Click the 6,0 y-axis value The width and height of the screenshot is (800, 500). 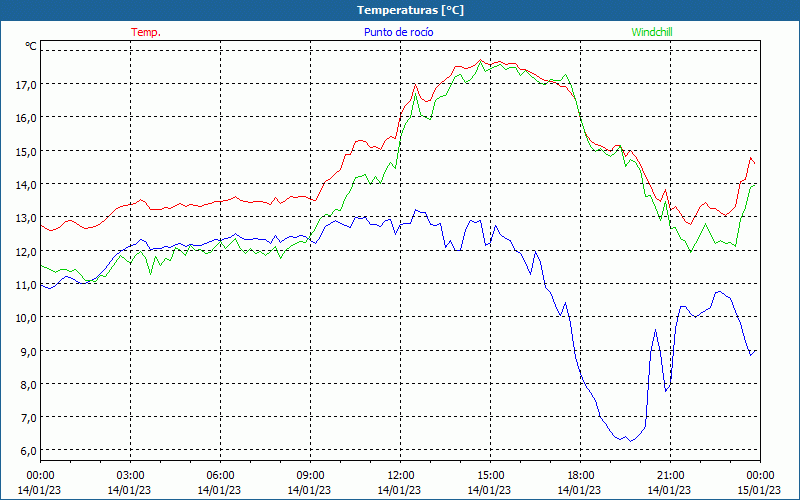pyautogui.click(x=29, y=451)
